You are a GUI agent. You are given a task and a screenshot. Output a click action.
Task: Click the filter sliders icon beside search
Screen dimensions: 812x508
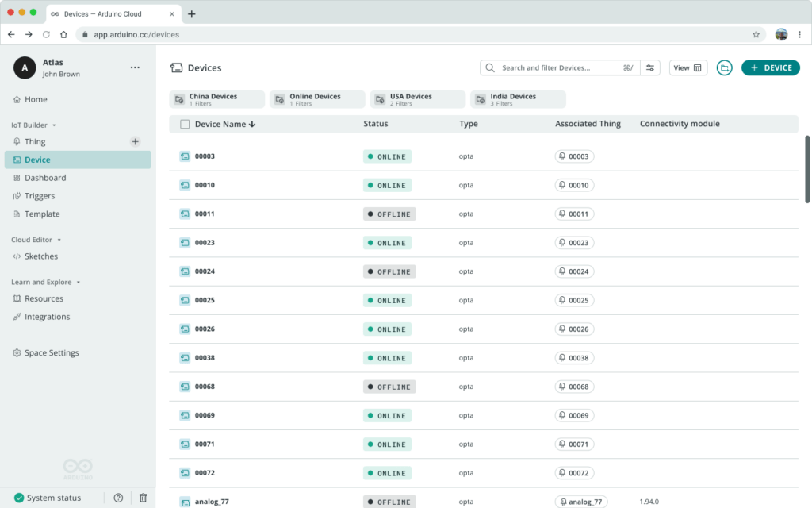point(651,68)
